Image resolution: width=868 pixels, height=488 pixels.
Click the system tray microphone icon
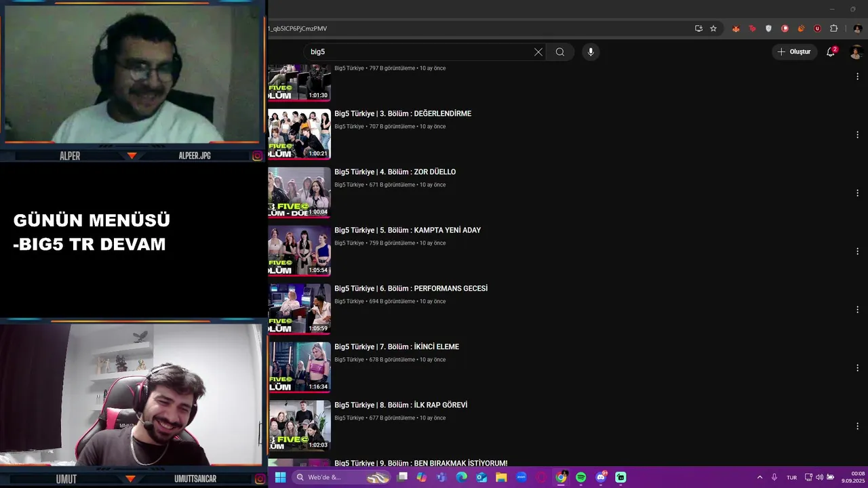coord(774,477)
